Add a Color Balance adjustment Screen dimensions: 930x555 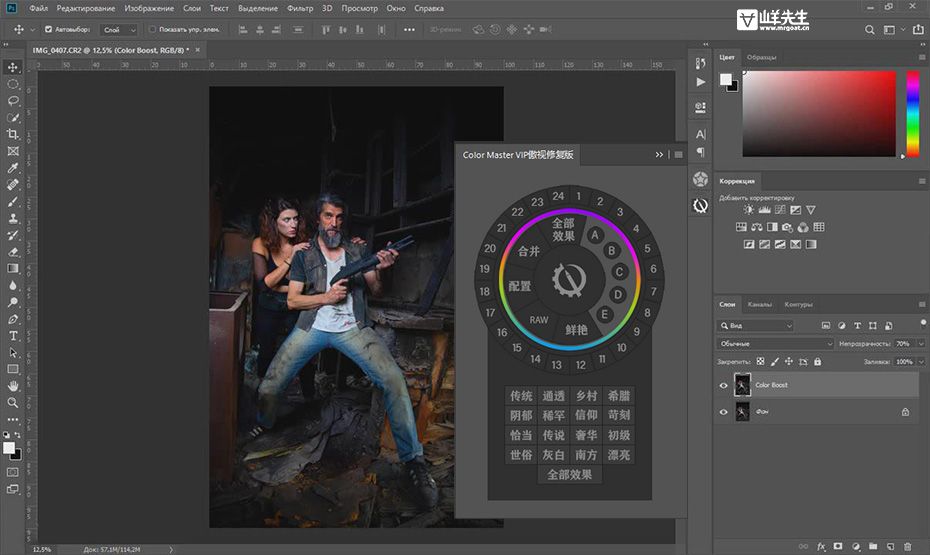(757, 227)
